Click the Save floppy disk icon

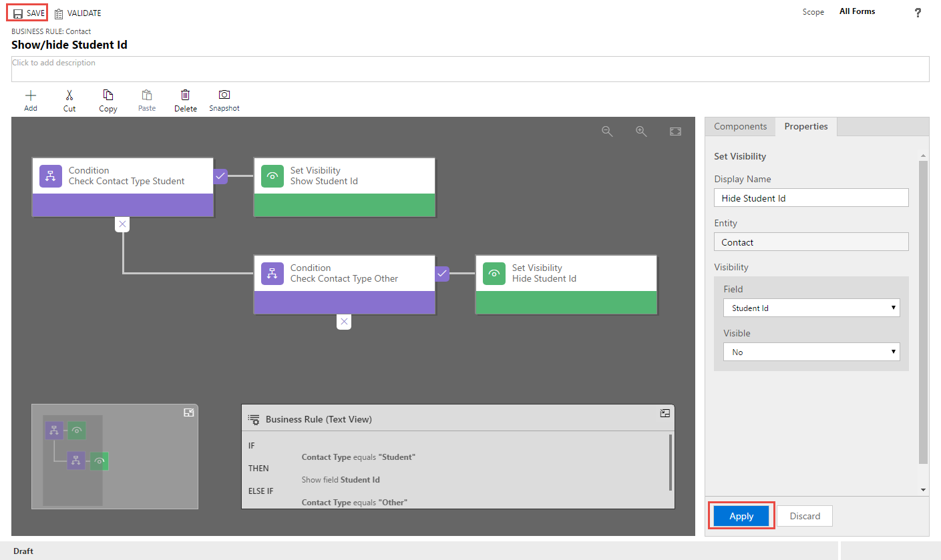18,13
